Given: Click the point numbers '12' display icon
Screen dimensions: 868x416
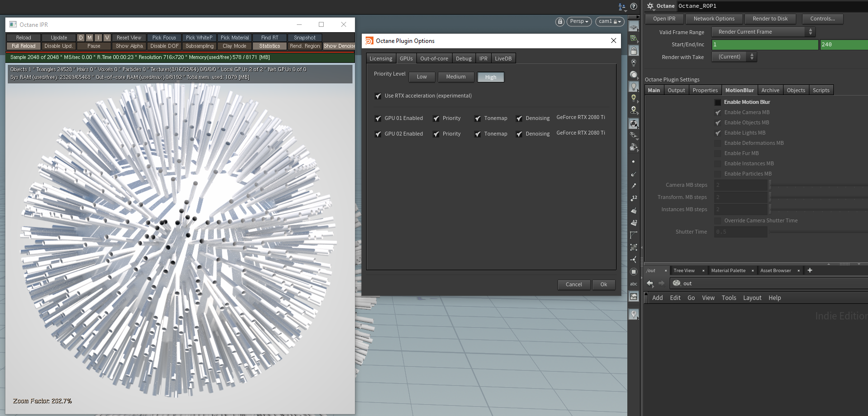Looking at the screenshot, I should [x=634, y=198].
